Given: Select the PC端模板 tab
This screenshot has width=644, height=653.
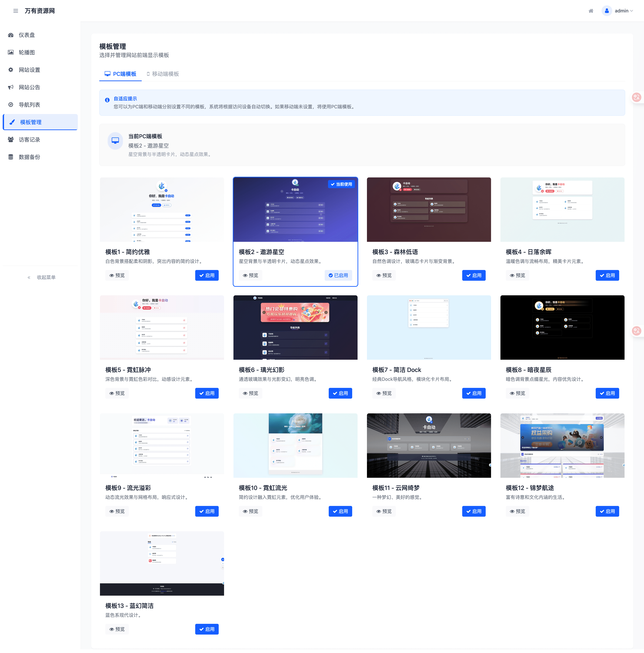Looking at the screenshot, I should point(120,74).
